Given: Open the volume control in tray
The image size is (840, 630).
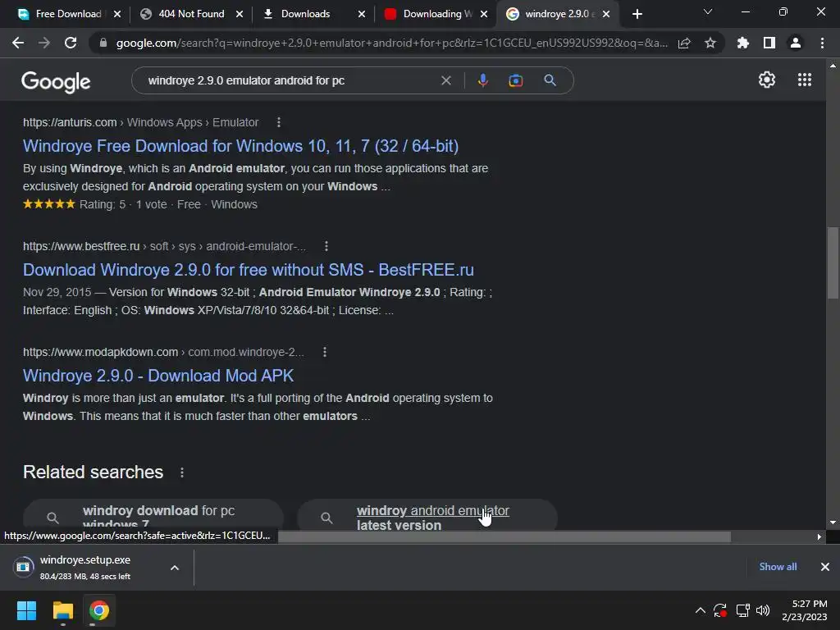Looking at the screenshot, I should [763, 610].
